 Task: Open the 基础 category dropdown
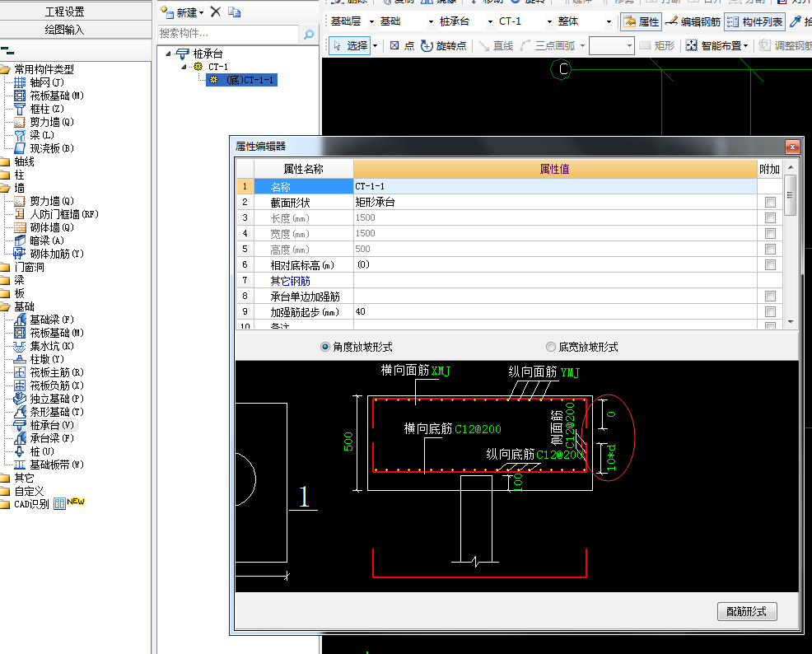pos(431,21)
